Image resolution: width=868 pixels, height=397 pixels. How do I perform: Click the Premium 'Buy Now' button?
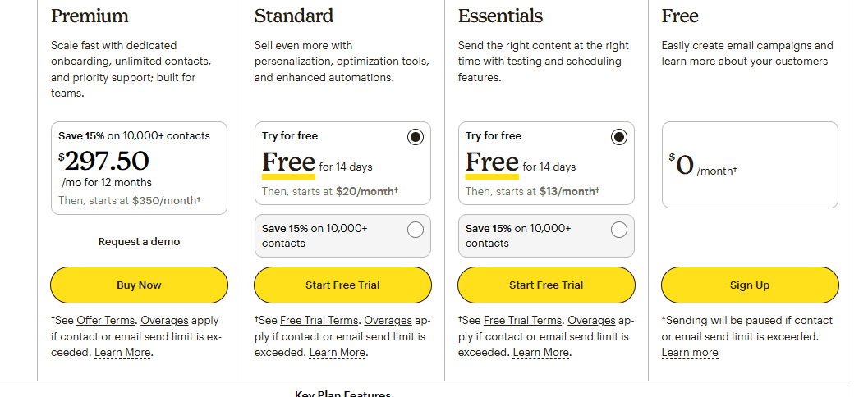[139, 285]
